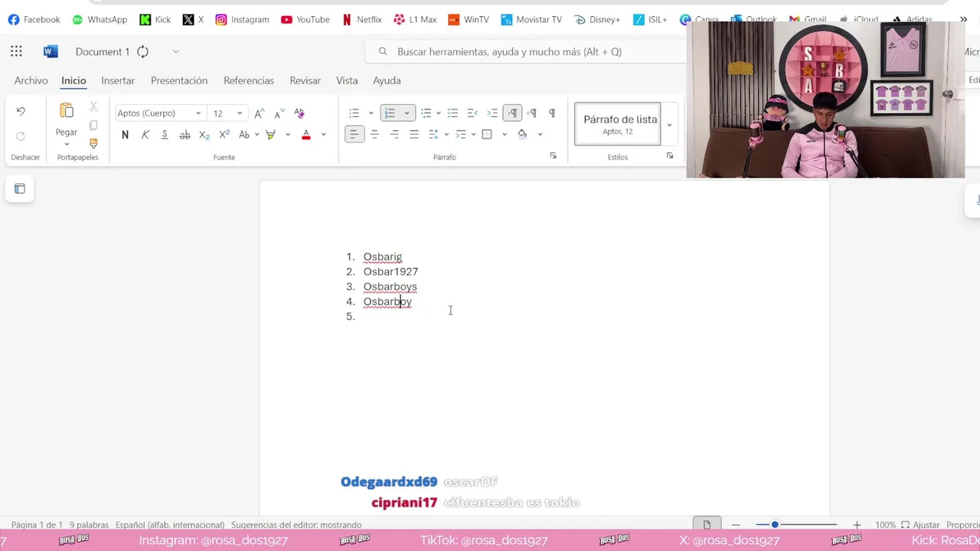Viewport: 980px width, 551px height.
Task: Move the zoom slider handle
Action: coord(775,525)
